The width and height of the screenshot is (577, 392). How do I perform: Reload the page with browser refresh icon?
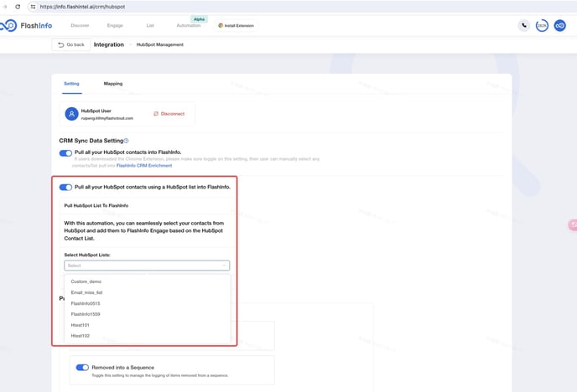coord(18,7)
